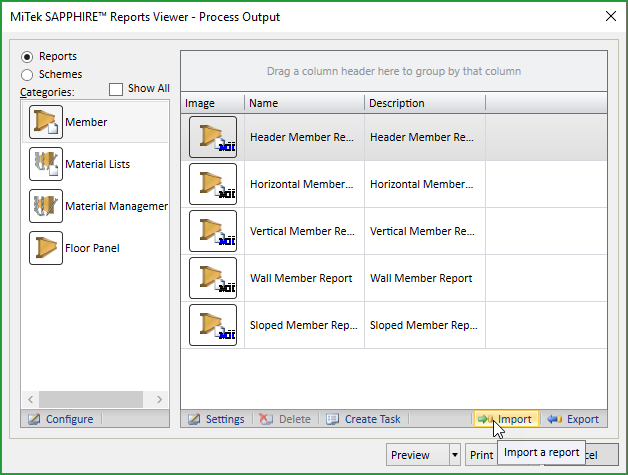Click the Vertical Member Report thumbnail icon

pyautogui.click(x=213, y=231)
